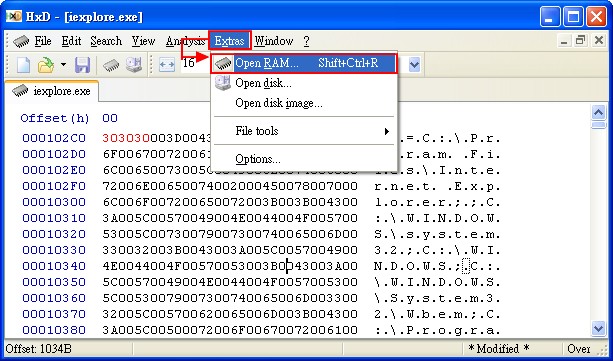Click decoded text l.o.r.e.r.;.;.C.
Screen dimensions: 613x361
click(437, 203)
